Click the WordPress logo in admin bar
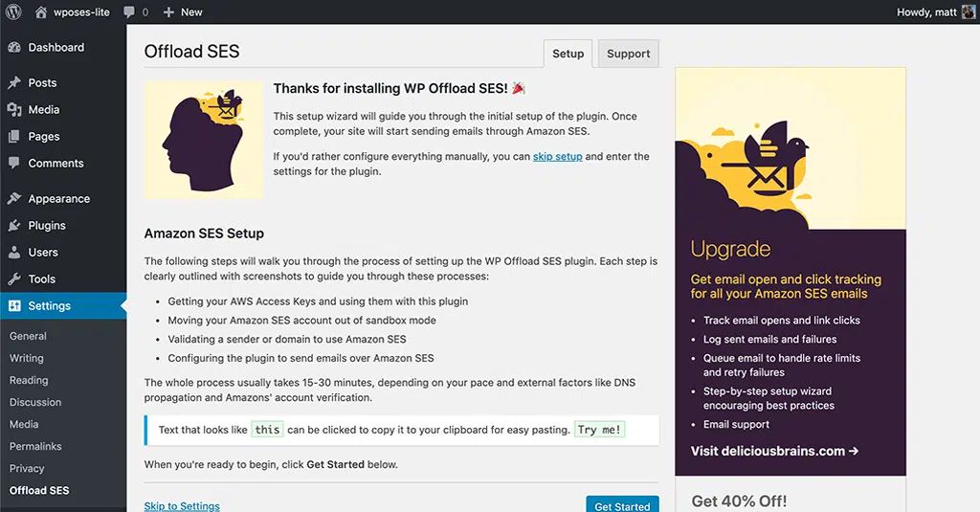This screenshot has width=980, height=512. pyautogui.click(x=13, y=11)
